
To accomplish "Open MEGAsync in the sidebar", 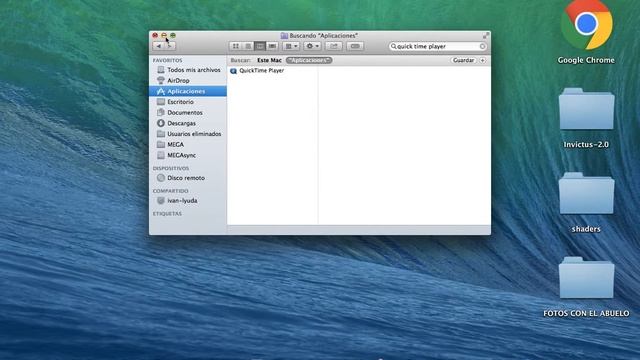I will coord(188,155).
